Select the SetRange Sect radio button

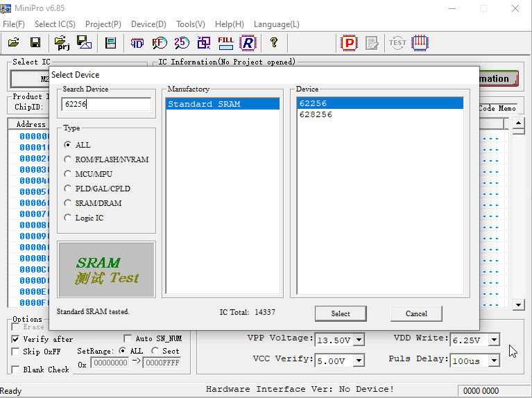(x=155, y=350)
